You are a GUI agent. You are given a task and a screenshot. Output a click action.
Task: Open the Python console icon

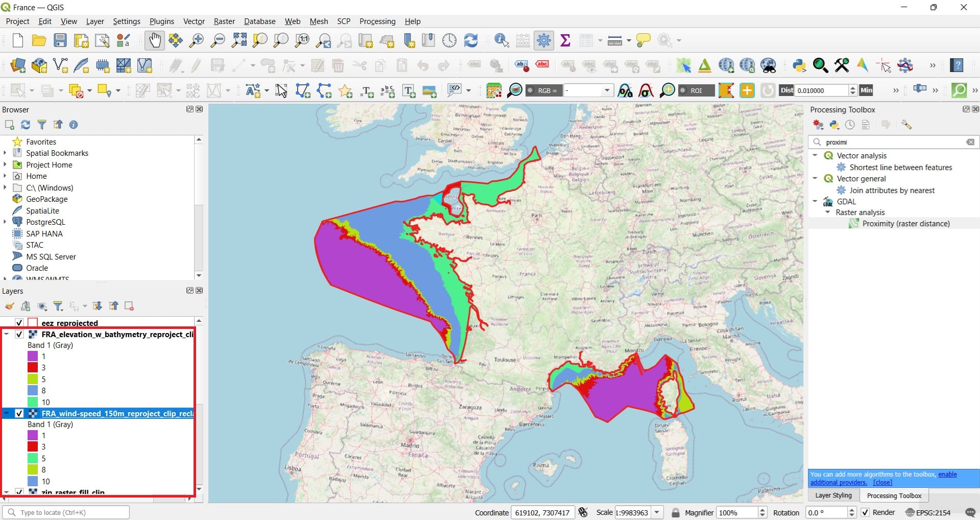tap(799, 65)
